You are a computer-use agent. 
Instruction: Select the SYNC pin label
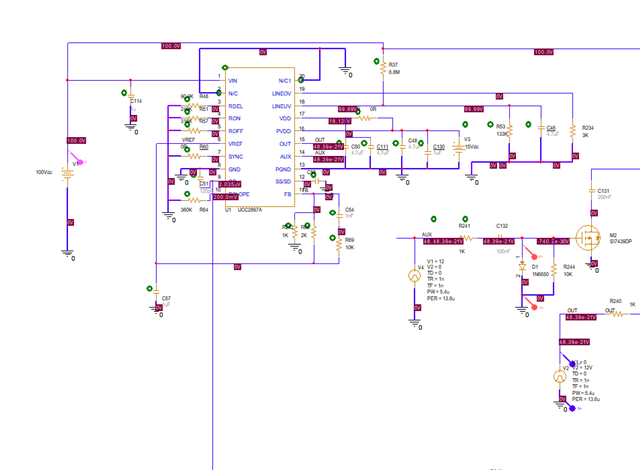(x=236, y=157)
